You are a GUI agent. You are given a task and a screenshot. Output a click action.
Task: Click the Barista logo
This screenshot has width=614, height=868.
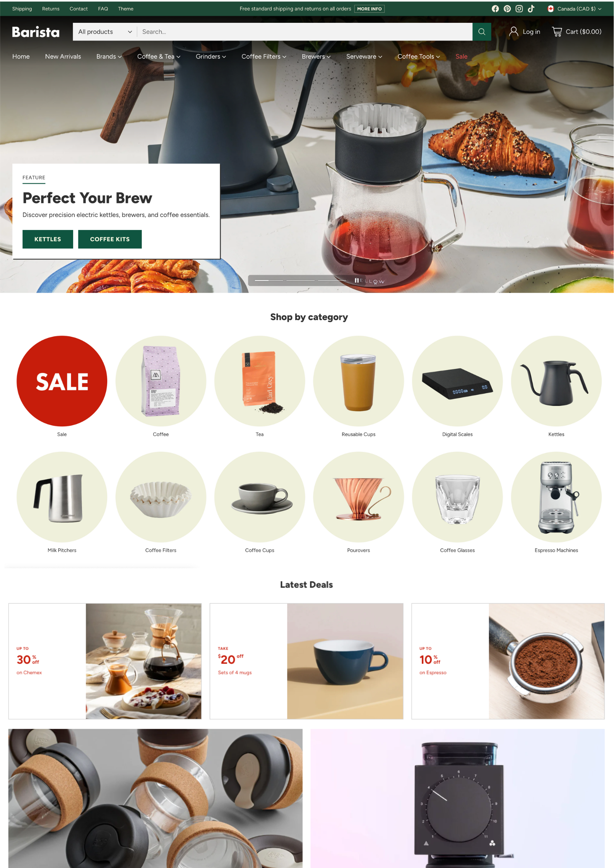[36, 32]
